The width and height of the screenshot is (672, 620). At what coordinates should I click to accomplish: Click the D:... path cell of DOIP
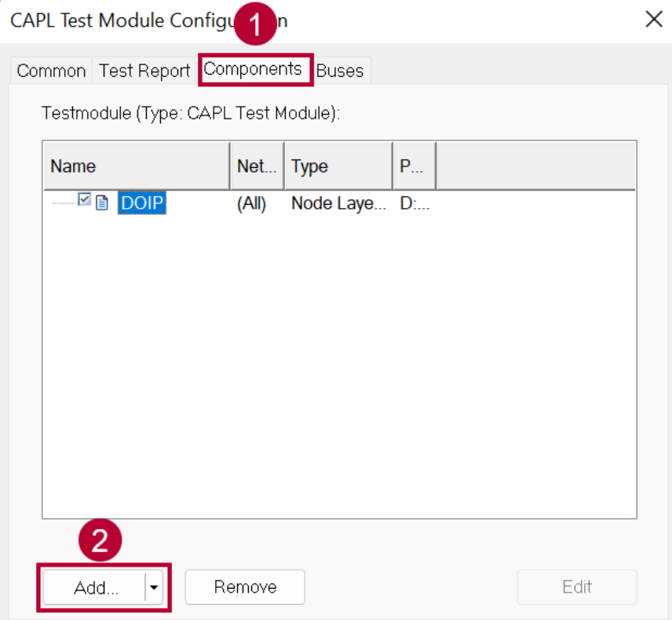pos(415,203)
